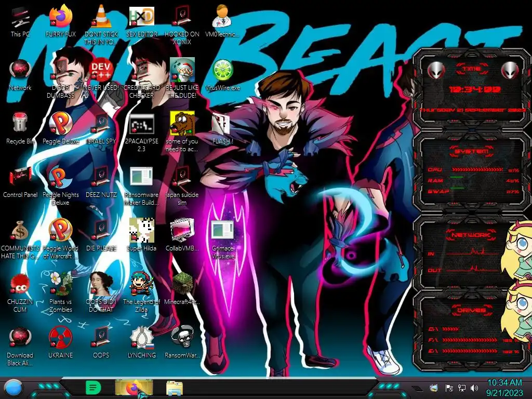Viewport: 532px width, 399px height.
Task: Open the Dev-C++ shortcut
Action: click(x=101, y=75)
